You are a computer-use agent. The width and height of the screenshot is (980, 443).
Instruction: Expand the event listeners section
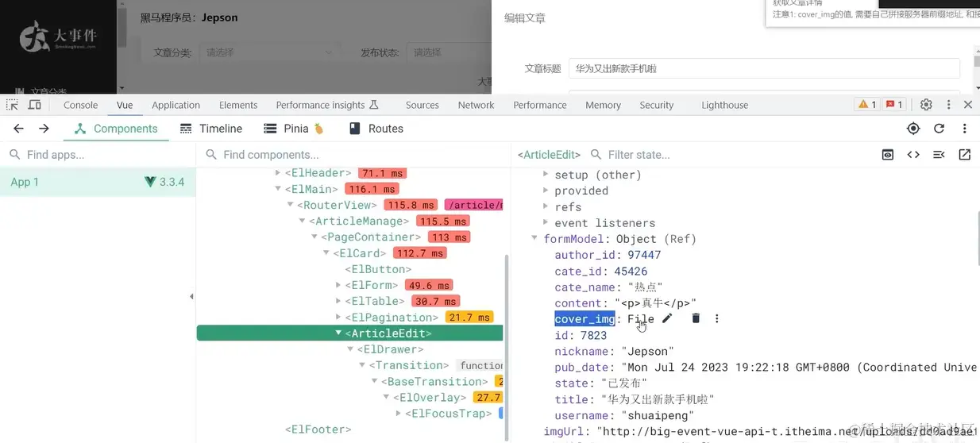[546, 223]
